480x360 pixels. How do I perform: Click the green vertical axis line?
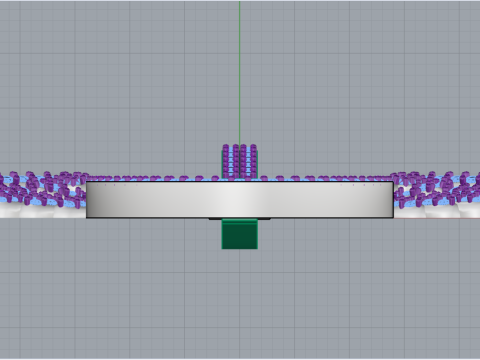pos(239,73)
